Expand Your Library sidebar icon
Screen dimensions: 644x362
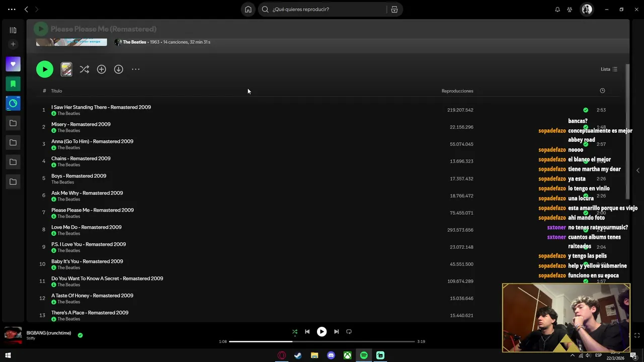(13, 30)
